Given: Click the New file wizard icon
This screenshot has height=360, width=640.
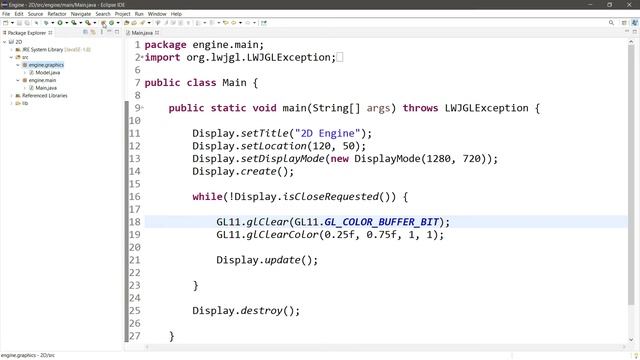Looking at the screenshot, I should 6,23.
